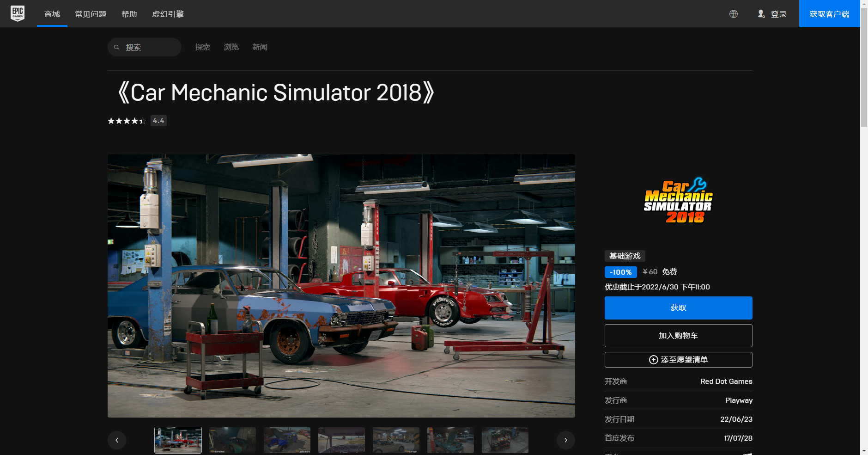Click the 免费 price label
The image size is (868, 455).
click(x=669, y=272)
